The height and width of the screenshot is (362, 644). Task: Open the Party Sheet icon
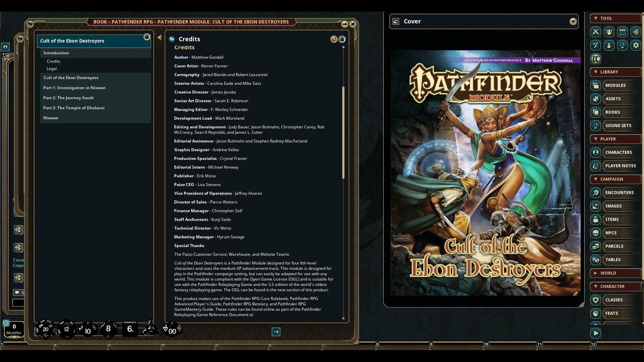(609, 32)
